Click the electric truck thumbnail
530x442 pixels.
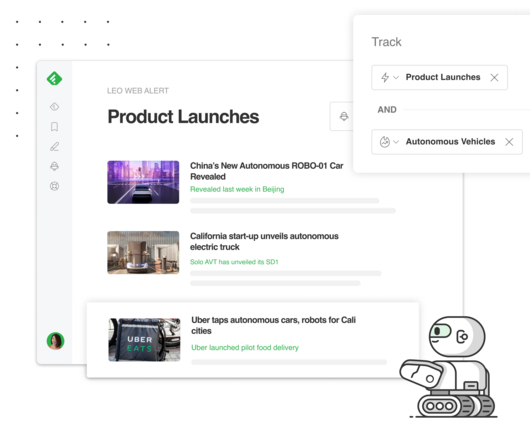coord(143,252)
